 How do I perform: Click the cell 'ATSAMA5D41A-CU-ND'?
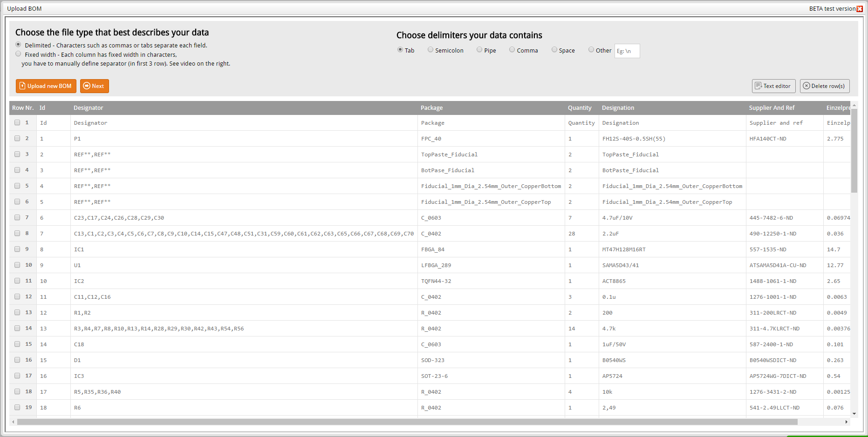[x=785, y=265]
